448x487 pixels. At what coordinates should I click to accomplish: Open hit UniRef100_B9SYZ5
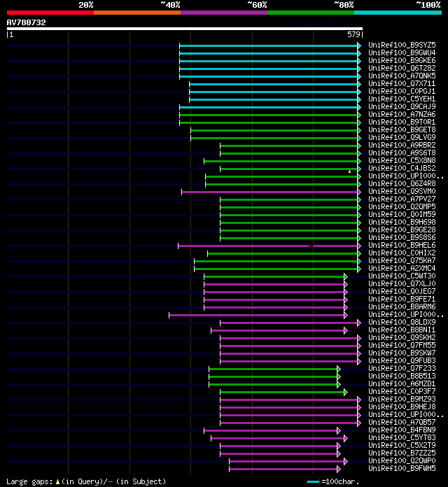[402, 45]
